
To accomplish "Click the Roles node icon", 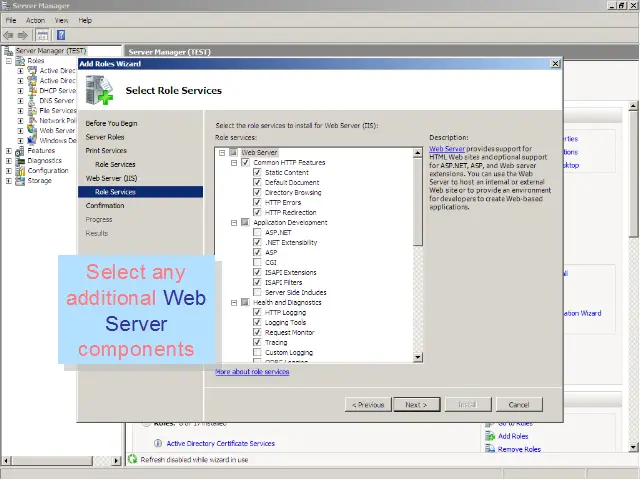I will pyautogui.click(x=20, y=61).
